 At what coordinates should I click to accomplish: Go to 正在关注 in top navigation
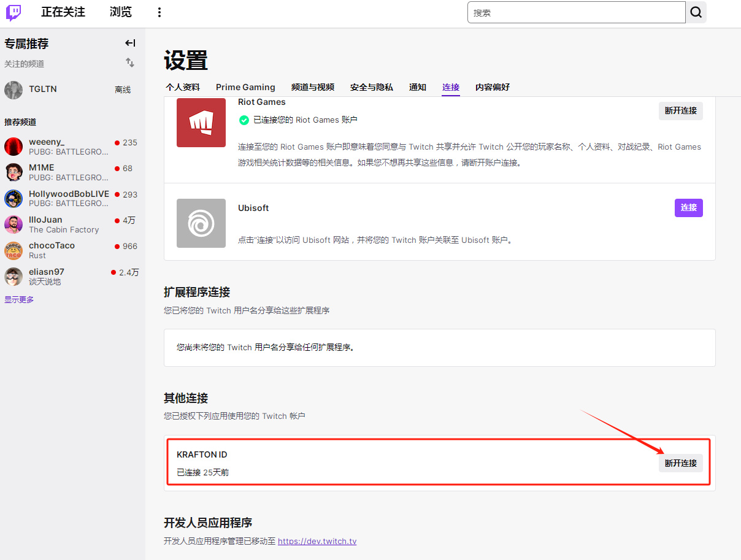(63, 12)
